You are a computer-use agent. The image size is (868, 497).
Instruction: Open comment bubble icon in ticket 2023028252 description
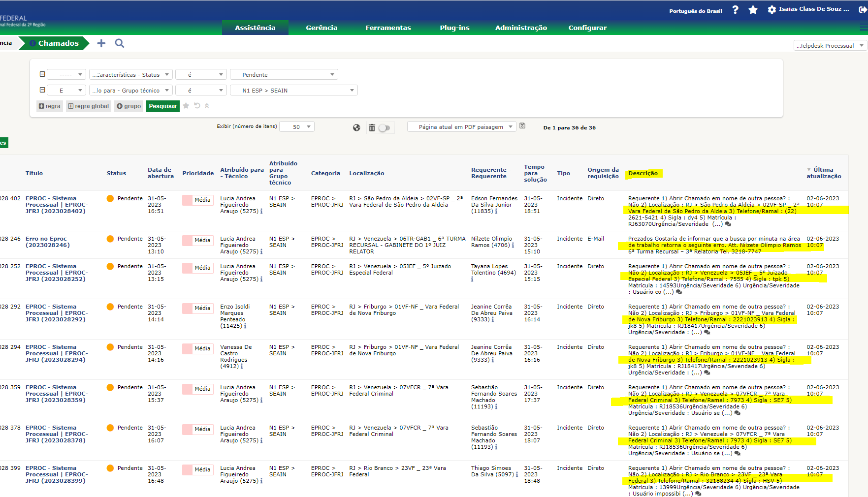(x=679, y=292)
